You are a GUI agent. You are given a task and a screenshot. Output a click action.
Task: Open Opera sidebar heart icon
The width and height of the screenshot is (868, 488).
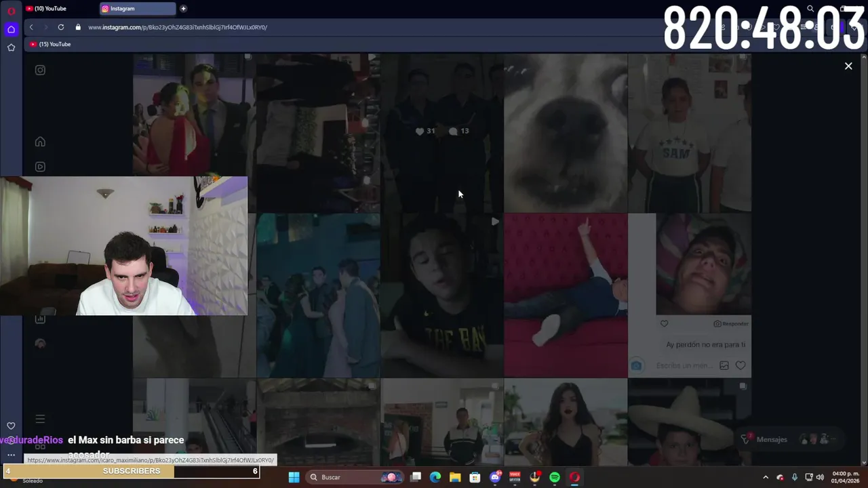pos(11,426)
